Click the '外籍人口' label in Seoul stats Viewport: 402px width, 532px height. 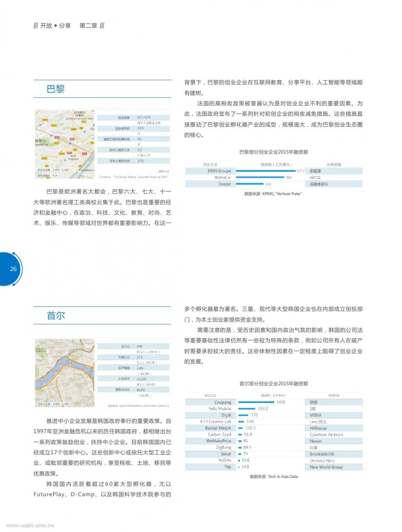[124, 357]
